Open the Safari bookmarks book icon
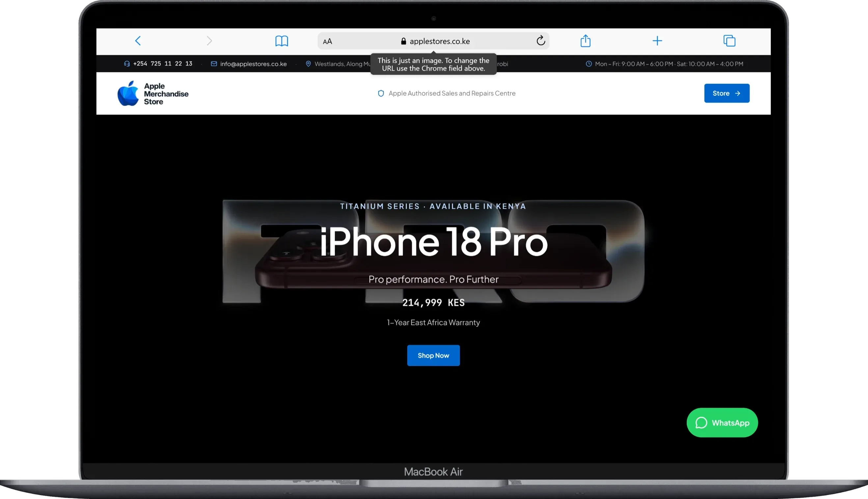Viewport: 868px width, 499px height. point(282,41)
